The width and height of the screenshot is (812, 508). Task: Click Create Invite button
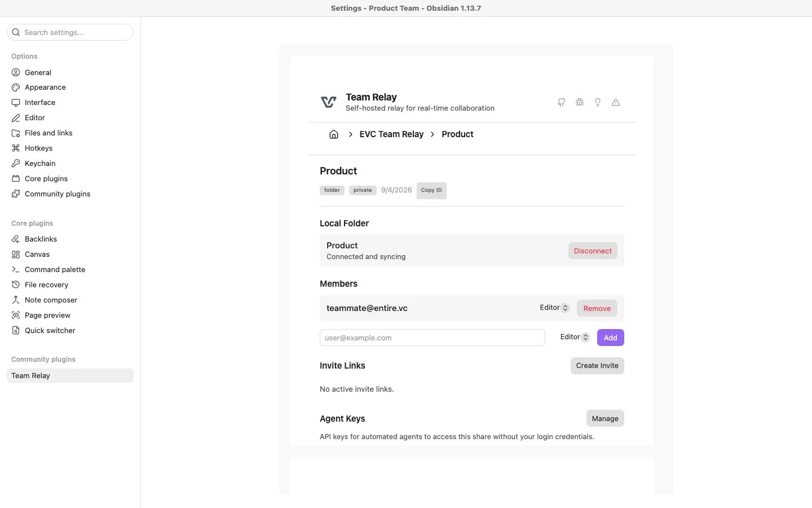pos(597,366)
